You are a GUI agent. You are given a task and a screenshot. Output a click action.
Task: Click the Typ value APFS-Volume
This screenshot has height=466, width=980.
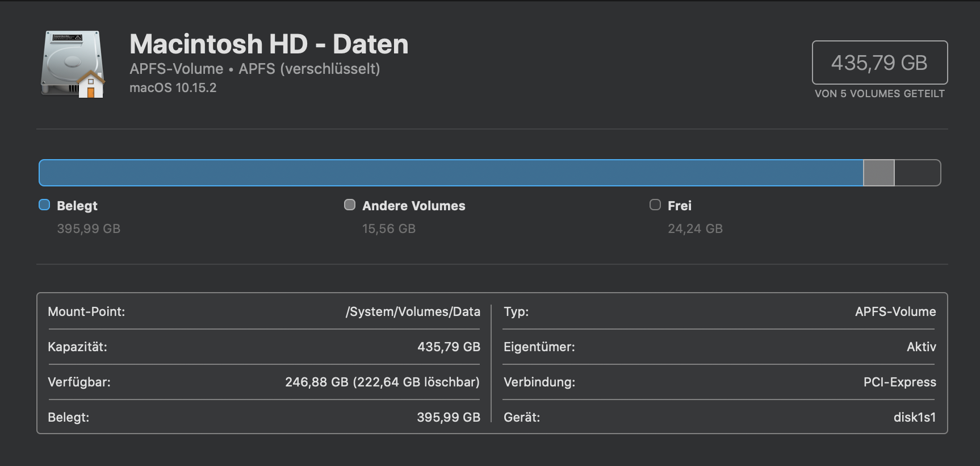(x=895, y=311)
